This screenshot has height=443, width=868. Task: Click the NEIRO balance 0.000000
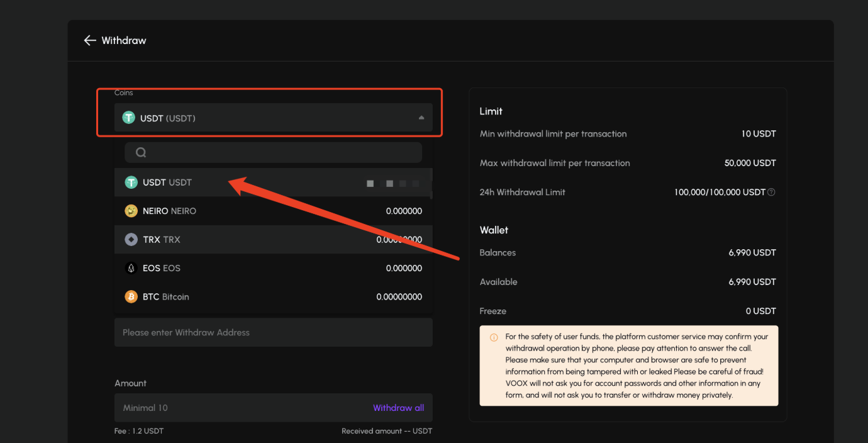404,211
